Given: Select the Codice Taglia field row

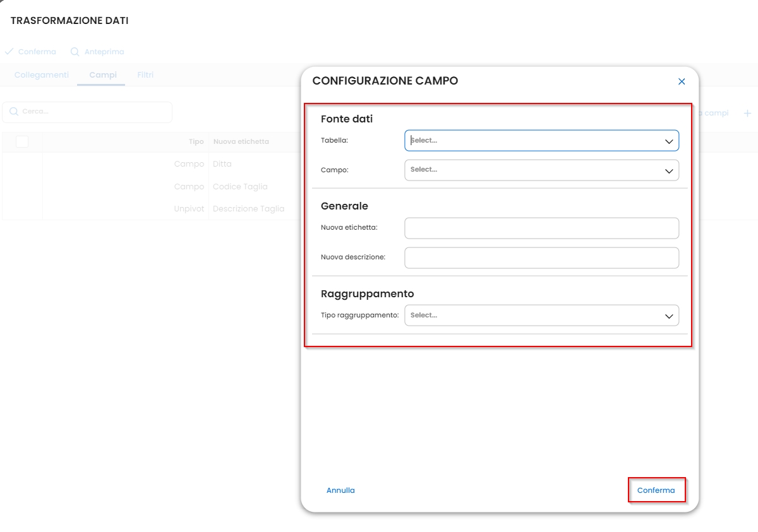Looking at the screenshot, I should point(240,187).
